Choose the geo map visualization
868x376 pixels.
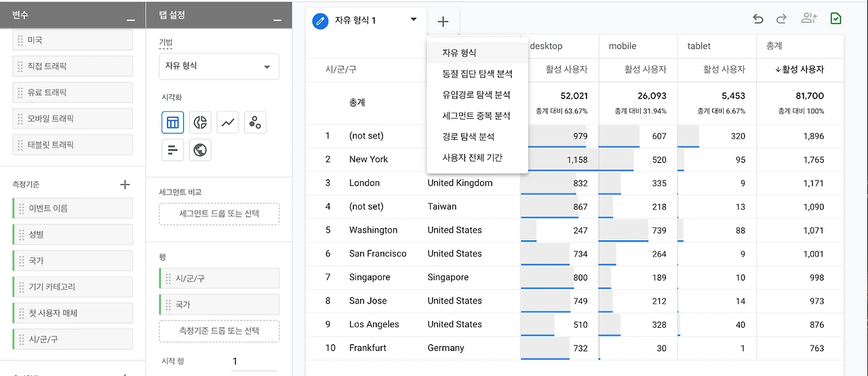click(x=200, y=149)
